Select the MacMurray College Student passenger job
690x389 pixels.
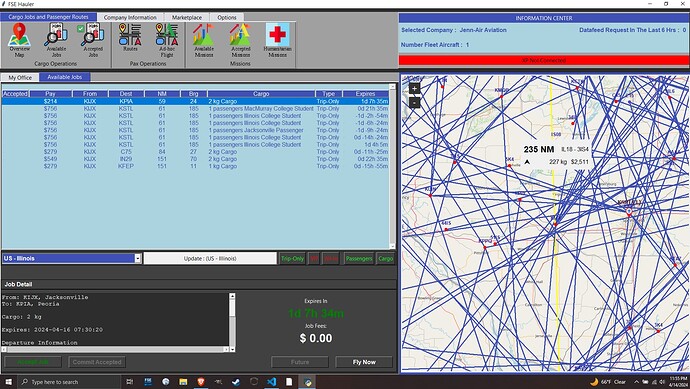pos(195,108)
